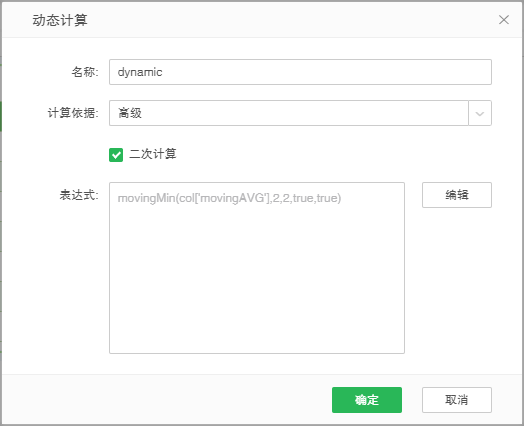Open the expression editor via 编辑 button
Image resolution: width=524 pixels, height=426 pixels.
click(x=457, y=195)
